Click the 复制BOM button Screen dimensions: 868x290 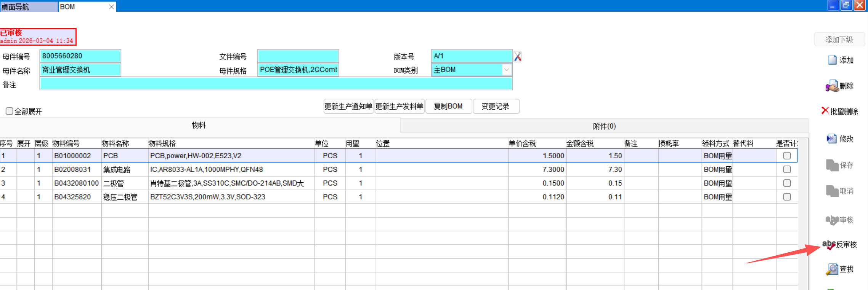448,107
